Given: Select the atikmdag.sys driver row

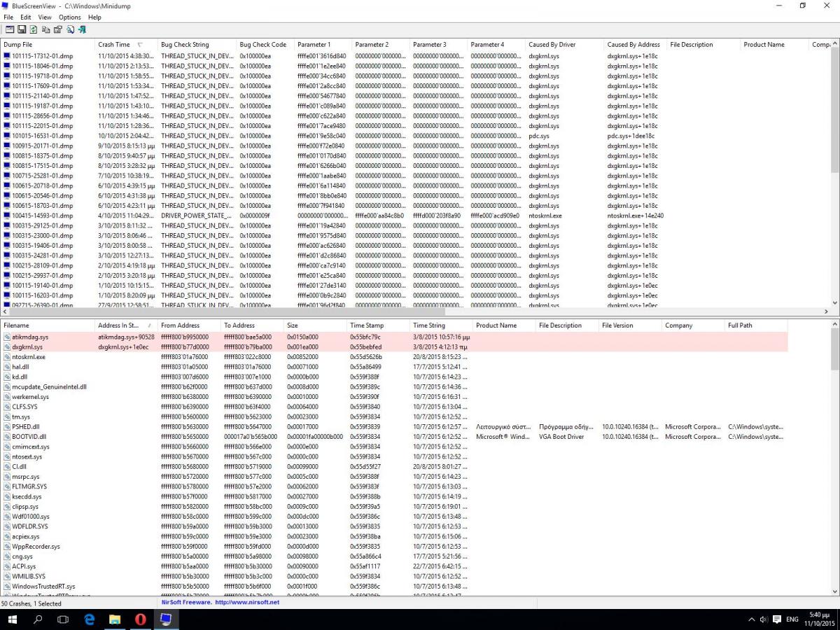Looking at the screenshot, I should [x=393, y=337].
